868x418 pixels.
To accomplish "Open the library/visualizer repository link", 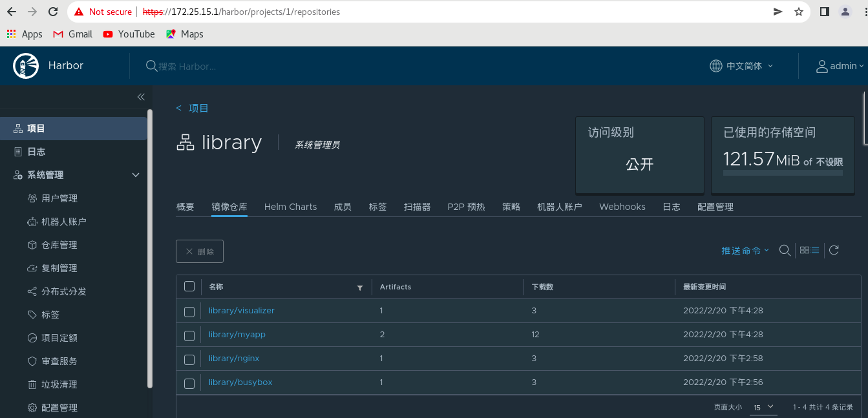I will click(242, 311).
